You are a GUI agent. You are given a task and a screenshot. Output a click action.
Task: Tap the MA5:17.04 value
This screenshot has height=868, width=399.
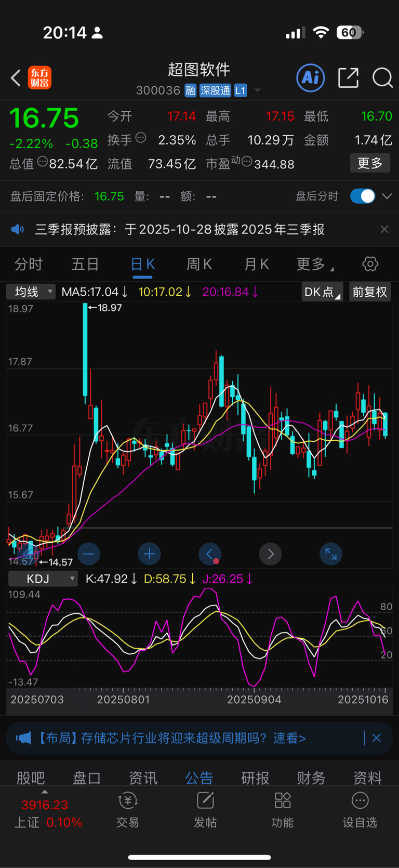(95, 292)
